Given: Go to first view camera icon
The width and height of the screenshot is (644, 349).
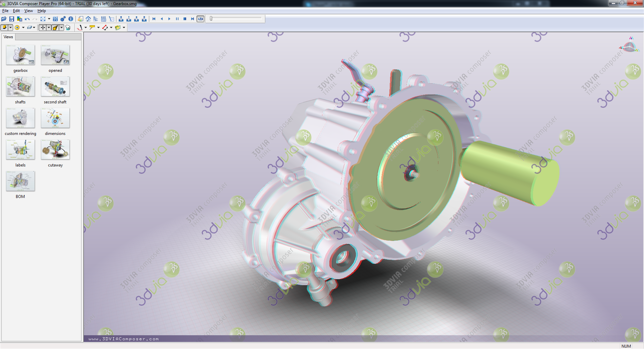Looking at the screenshot, I should pyautogui.click(x=121, y=19).
